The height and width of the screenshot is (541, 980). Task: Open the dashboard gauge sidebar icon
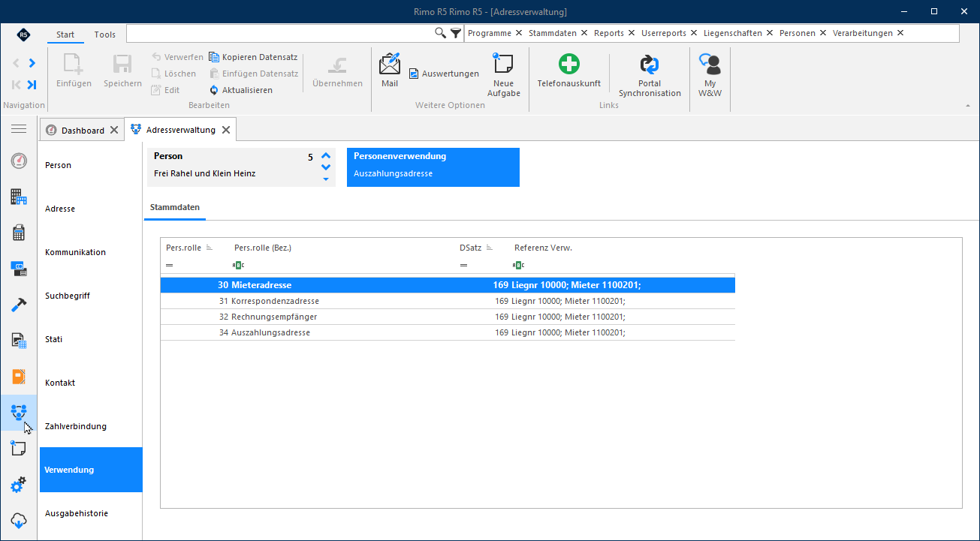(19, 161)
